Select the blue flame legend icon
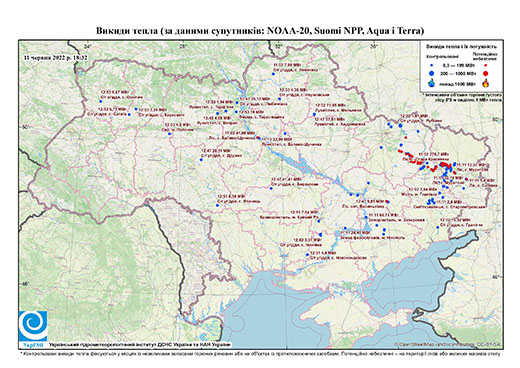The image size is (520, 368). [432, 83]
